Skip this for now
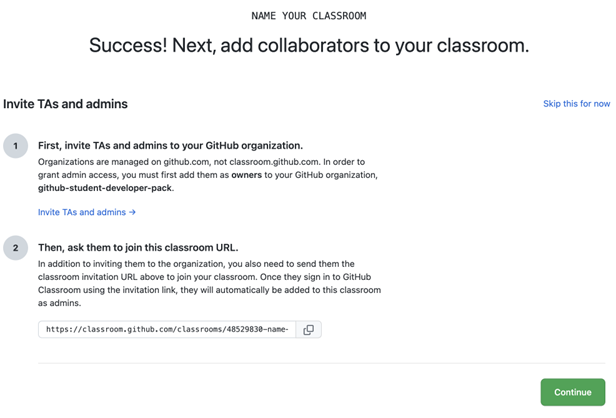This screenshot has height=418, width=616. pyautogui.click(x=576, y=104)
